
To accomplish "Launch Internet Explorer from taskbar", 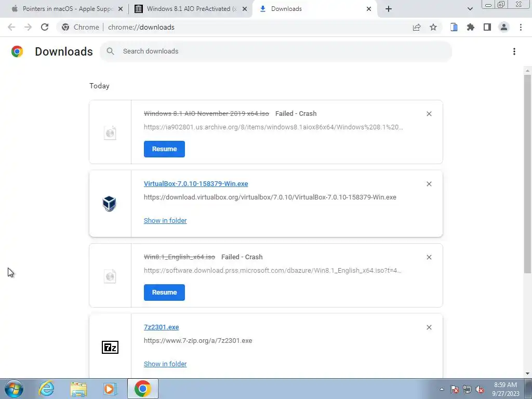I will [46, 389].
